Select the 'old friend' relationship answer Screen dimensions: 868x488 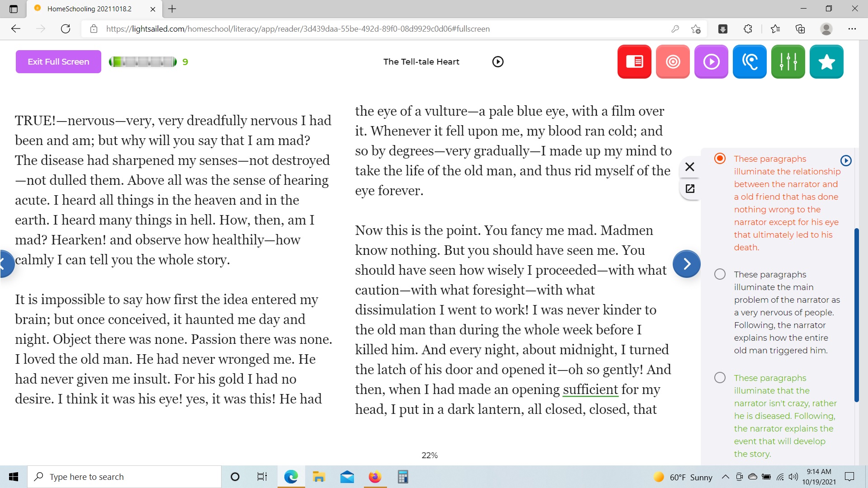coord(720,159)
